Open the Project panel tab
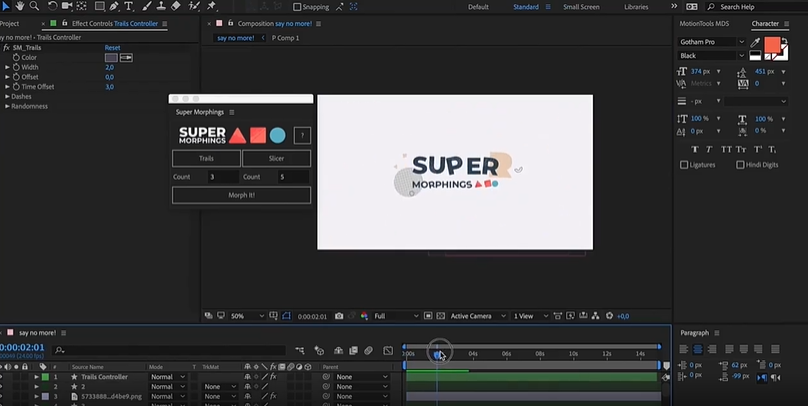This screenshot has width=808, height=406. (x=9, y=23)
